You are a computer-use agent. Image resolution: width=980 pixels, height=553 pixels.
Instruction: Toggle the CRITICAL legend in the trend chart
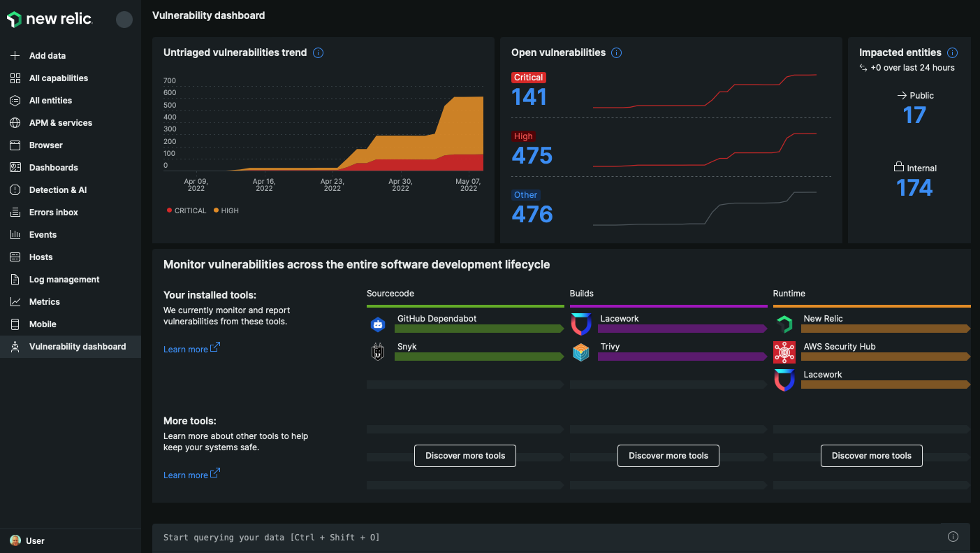click(x=186, y=210)
